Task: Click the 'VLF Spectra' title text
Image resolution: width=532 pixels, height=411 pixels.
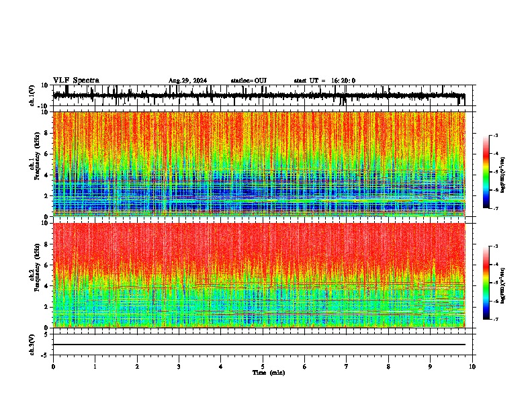Action: pyautogui.click(x=76, y=80)
